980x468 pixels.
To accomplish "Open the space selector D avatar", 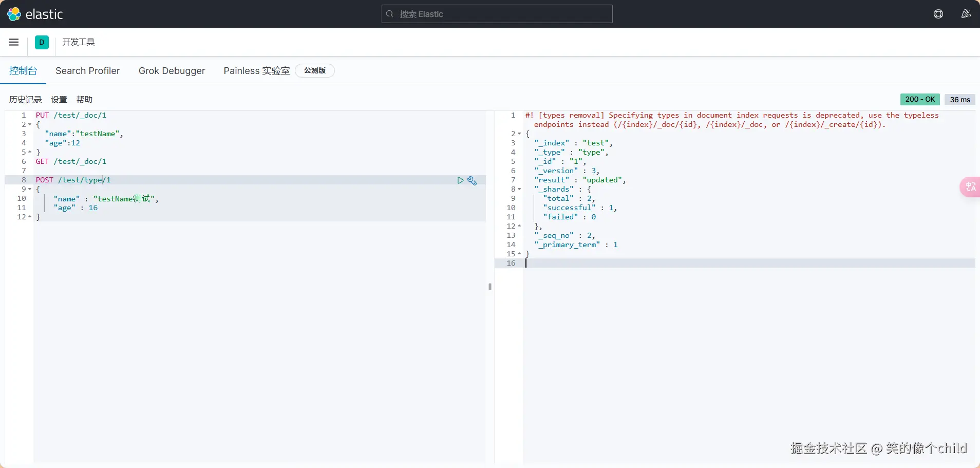I will (x=42, y=42).
